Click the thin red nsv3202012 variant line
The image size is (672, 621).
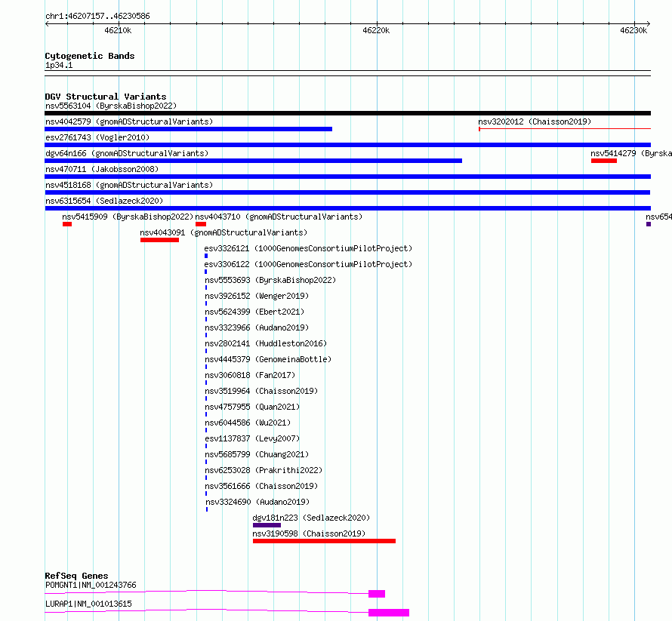[565, 128]
